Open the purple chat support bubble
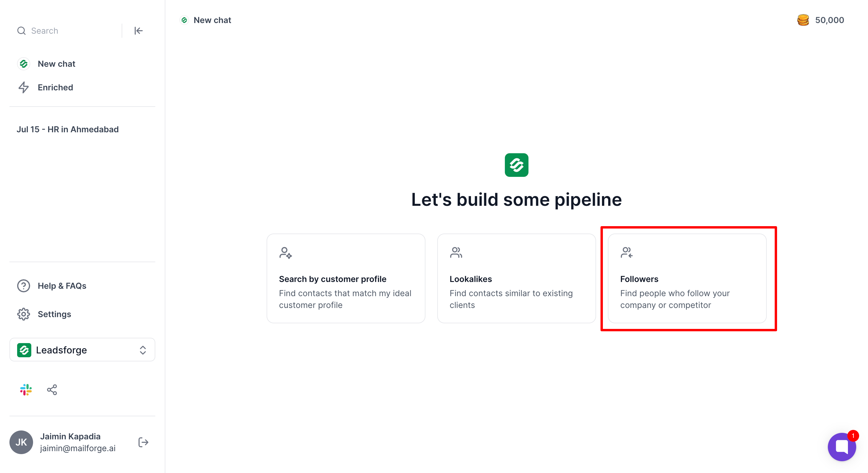This screenshot has height=473, width=868. 841,447
